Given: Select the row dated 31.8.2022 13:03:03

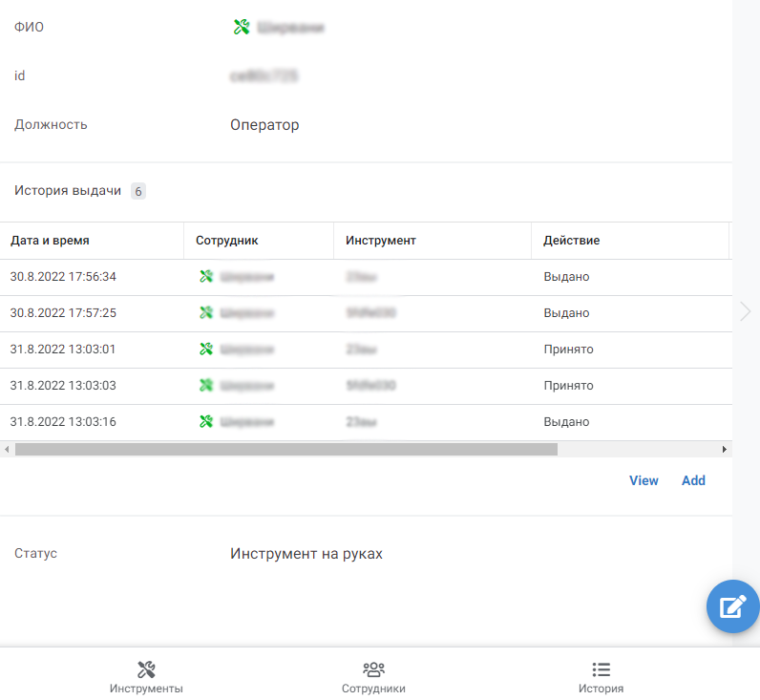Looking at the screenshot, I should pos(366,386).
